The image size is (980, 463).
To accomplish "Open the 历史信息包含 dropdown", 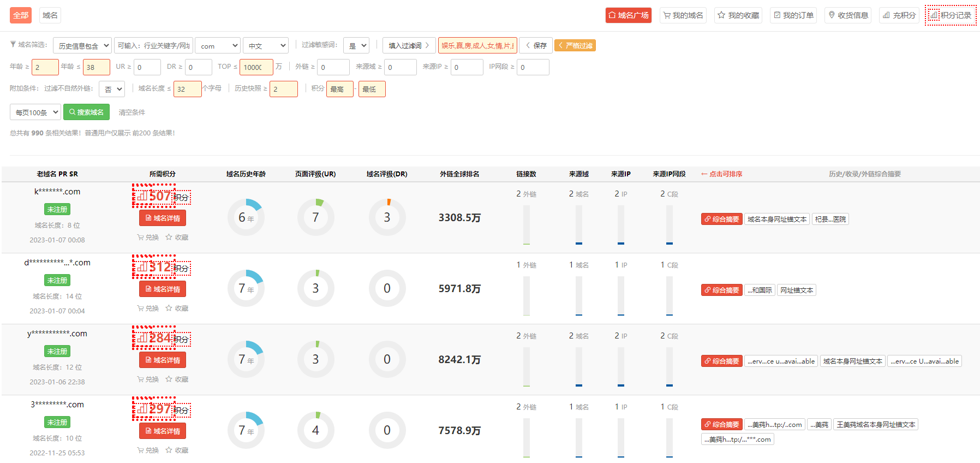I will click(x=82, y=45).
